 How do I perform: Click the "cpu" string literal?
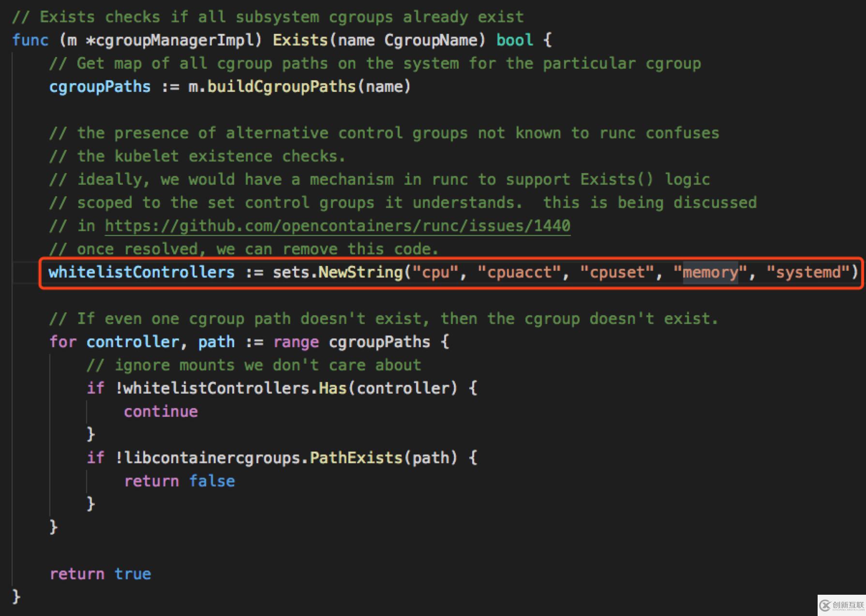436,272
